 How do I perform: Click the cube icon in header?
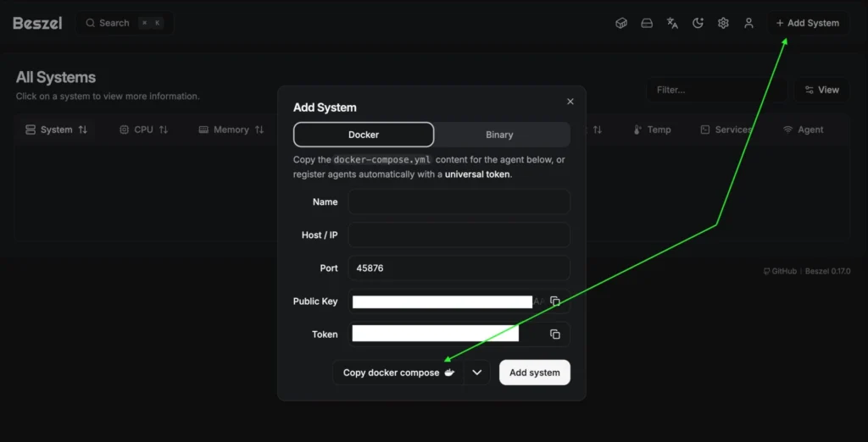[x=621, y=23]
